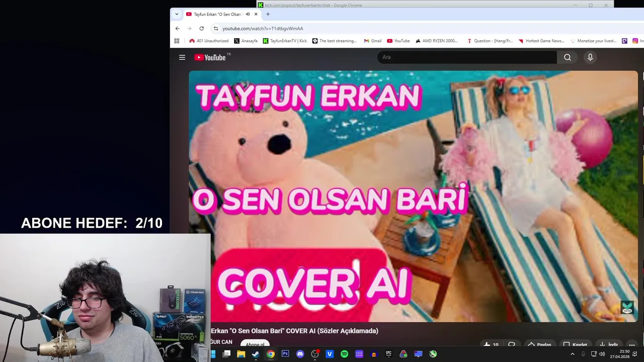Open Steam from the taskbar
Screen dimensions: 644x362
click(x=256, y=354)
